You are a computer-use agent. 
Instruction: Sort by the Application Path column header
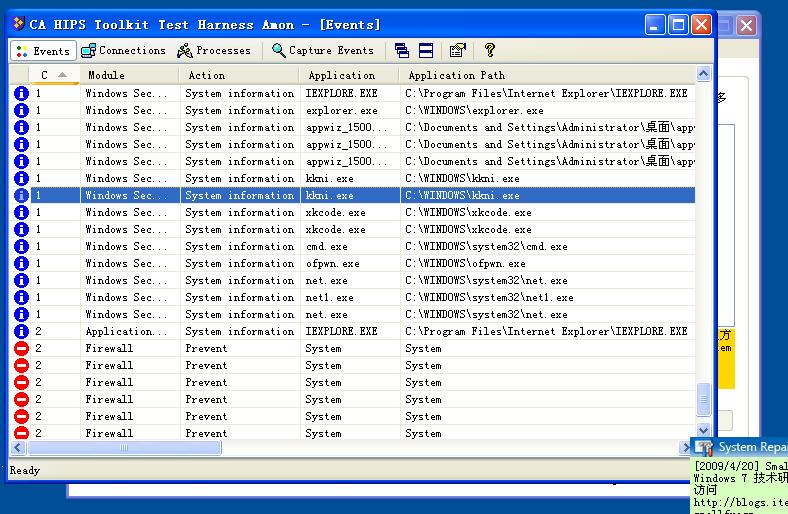(545, 75)
